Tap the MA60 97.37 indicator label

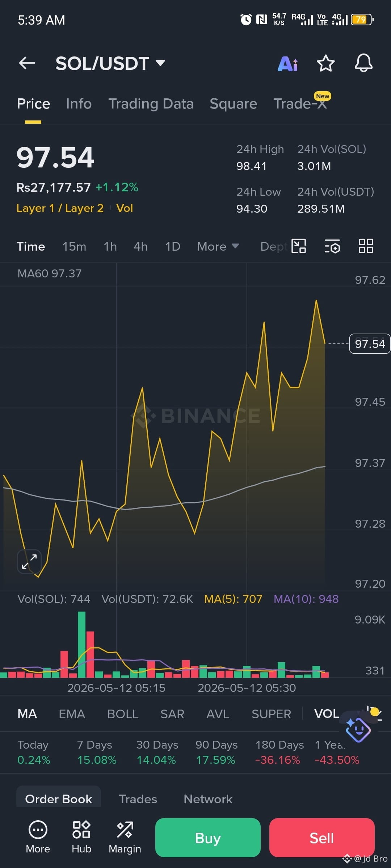pos(50,273)
